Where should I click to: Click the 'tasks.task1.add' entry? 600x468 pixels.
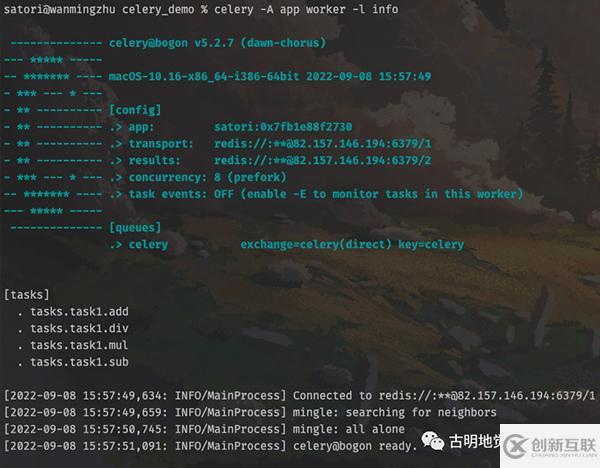pos(79,311)
